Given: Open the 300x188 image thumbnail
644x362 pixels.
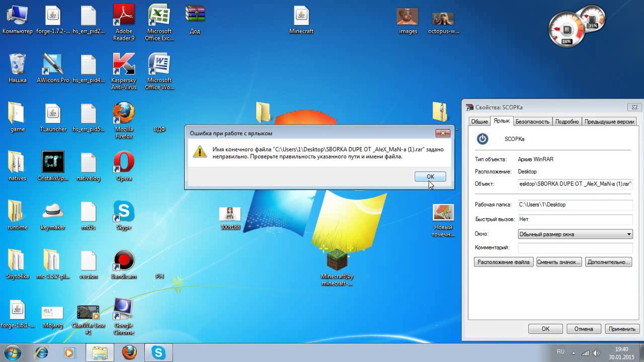Looking at the screenshot, I should point(230,218).
